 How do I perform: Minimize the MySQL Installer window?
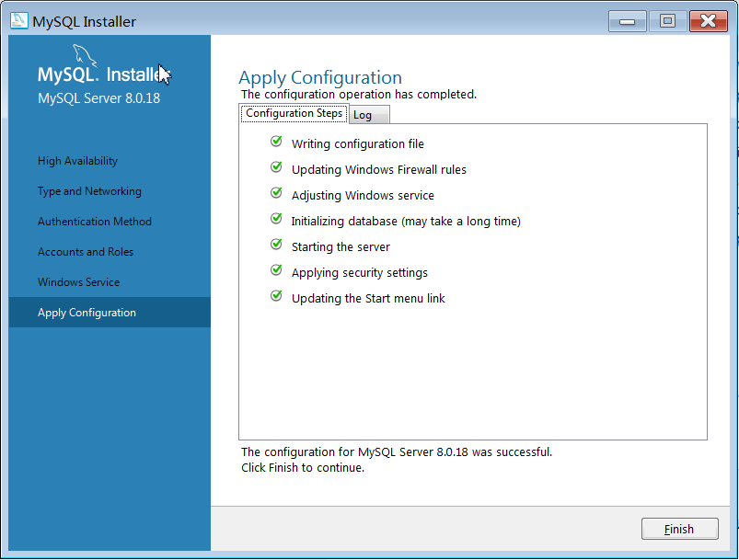[628, 22]
